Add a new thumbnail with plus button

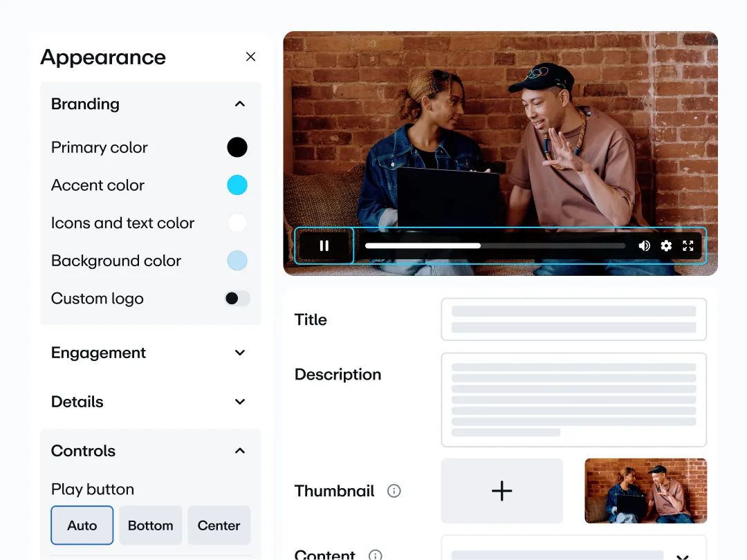pos(501,491)
